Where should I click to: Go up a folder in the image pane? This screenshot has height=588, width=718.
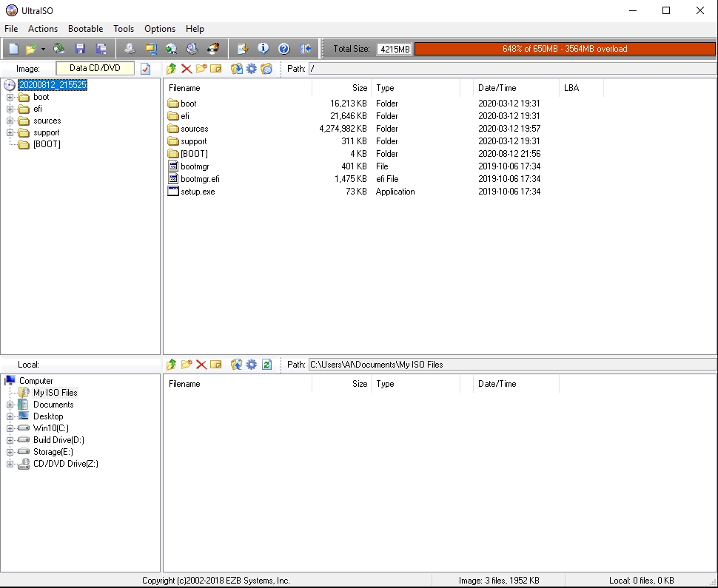click(171, 69)
